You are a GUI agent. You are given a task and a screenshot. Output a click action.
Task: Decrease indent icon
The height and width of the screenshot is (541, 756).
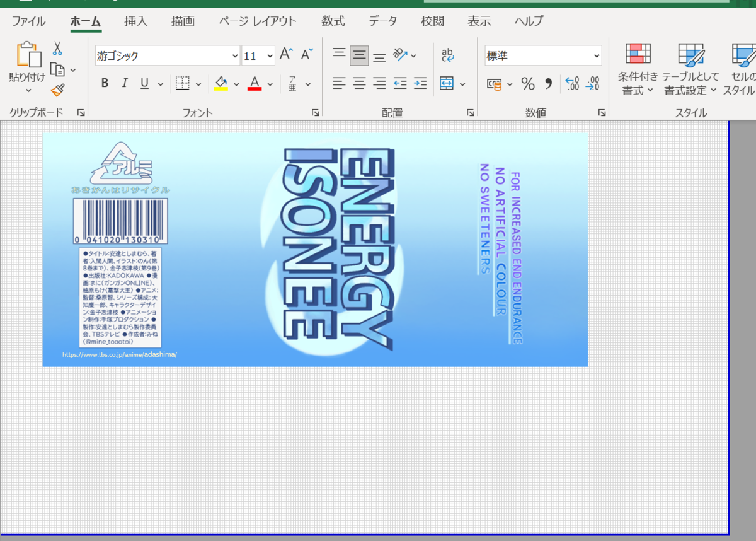point(400,83)
